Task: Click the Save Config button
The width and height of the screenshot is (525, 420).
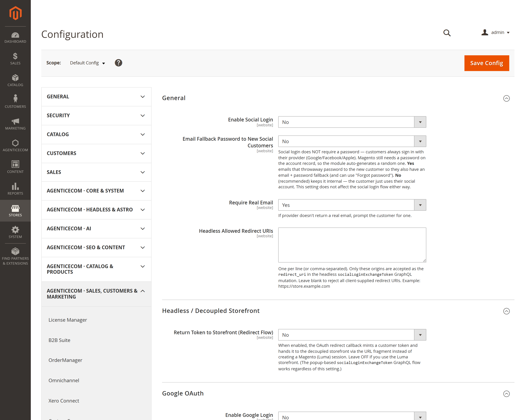Action: pyautogui.click(x=486, y=63)
